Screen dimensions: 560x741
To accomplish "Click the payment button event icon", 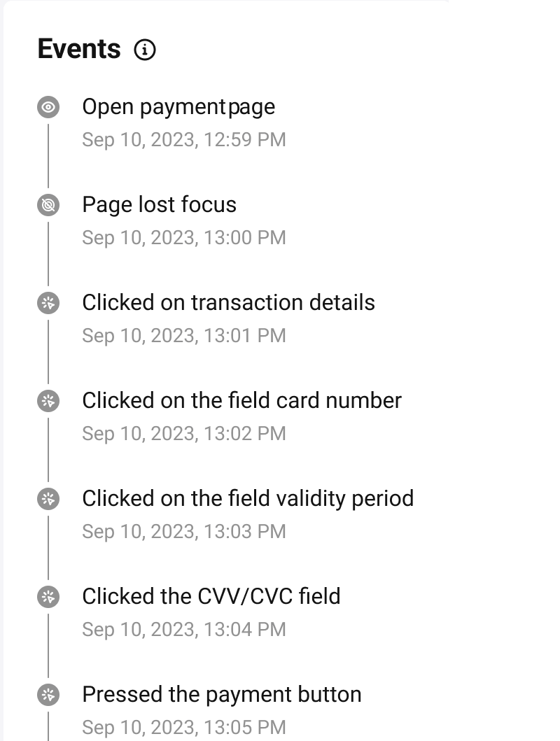I will (48, 695).
